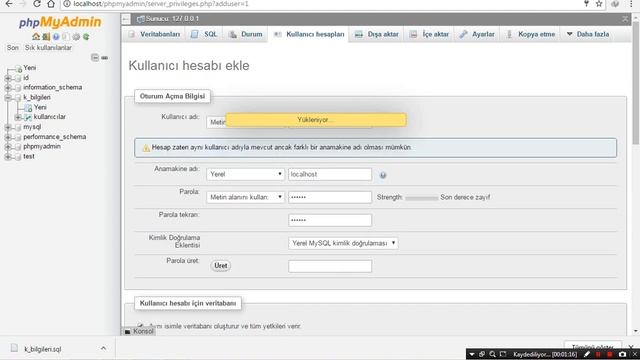Viewport: 640px width, 360px height.
Task: Take a snapshot with camera icon
Action: point(622,354)
